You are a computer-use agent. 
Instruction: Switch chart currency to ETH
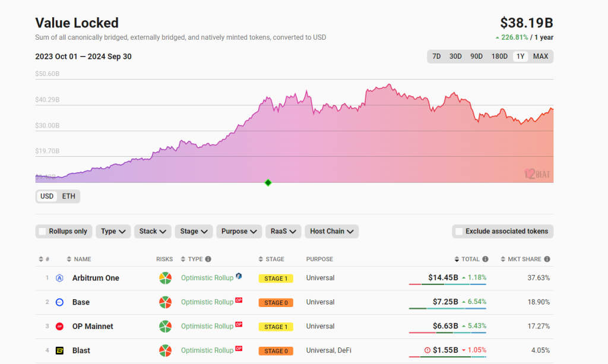point(68,197)
